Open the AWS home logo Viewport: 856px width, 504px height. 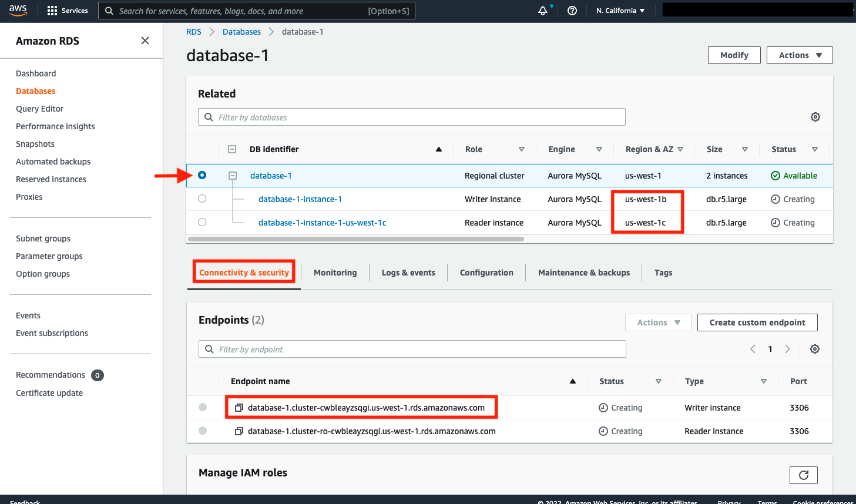pyautogui.click(x=18, y=10)
